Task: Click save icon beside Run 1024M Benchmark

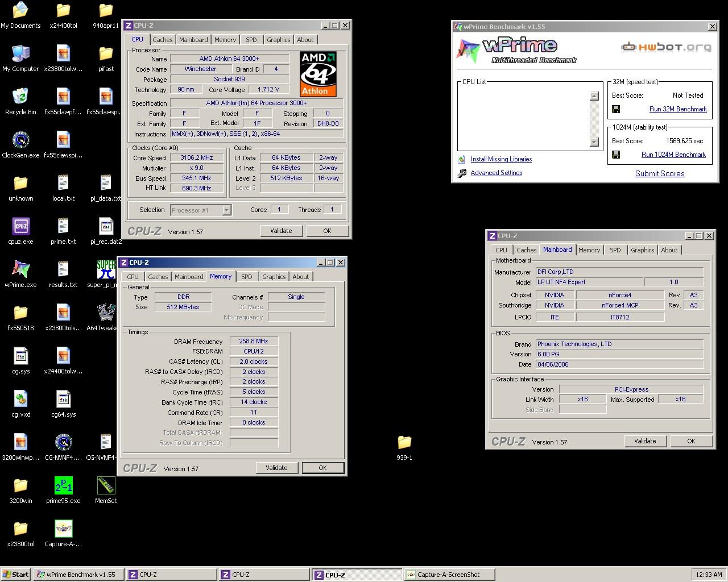Action: [x=615, y=155]
